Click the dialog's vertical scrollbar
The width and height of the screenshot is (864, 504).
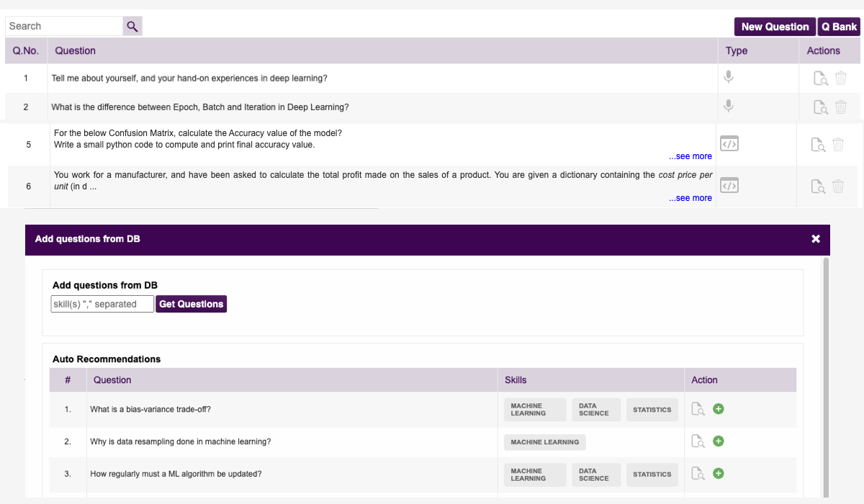(x=826, y=324)
